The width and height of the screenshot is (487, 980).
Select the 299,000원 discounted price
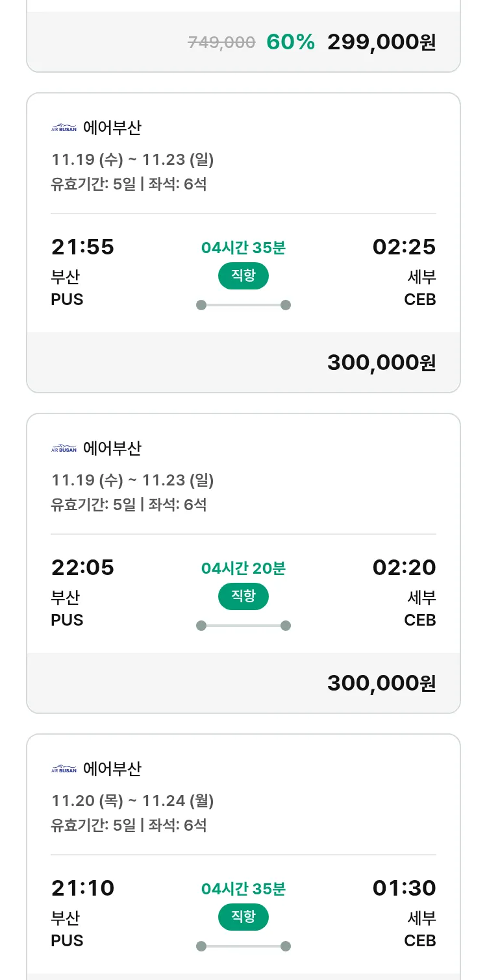point(381,42)
